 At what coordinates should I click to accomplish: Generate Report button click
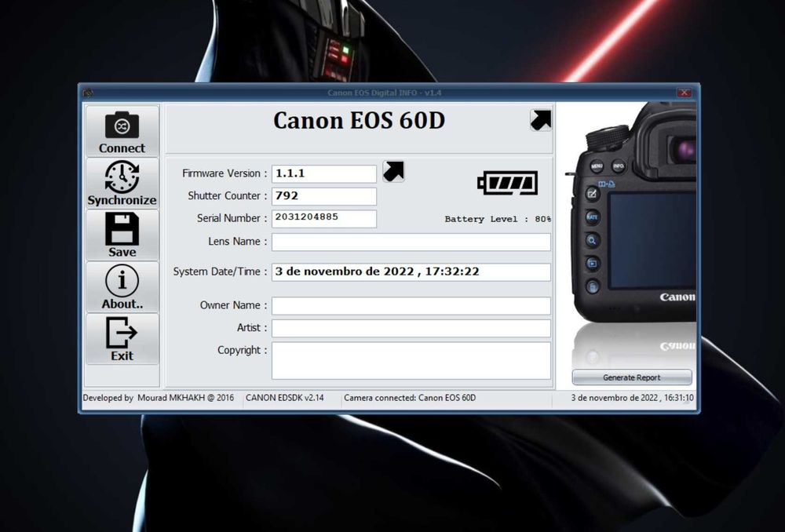click(x=632, y=377)
